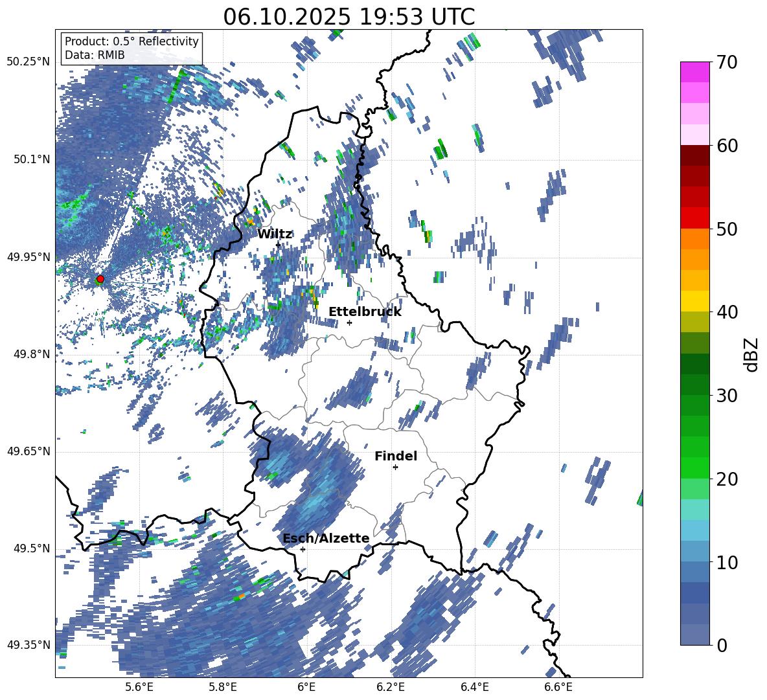Click the Product: 0.5° Reflectivity text
Screen dimensions: 767x700
coord(132,41)
